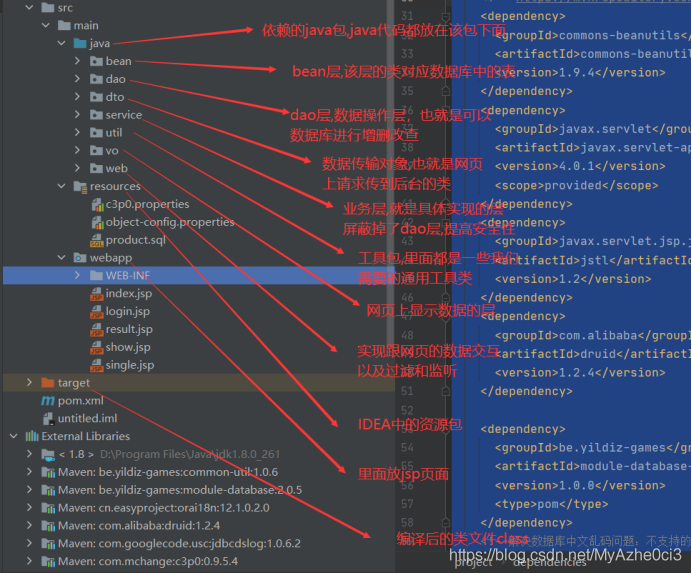692x574 pixels.
Task: Select product.sql in project tree
Action: click(x=135, y=240)
